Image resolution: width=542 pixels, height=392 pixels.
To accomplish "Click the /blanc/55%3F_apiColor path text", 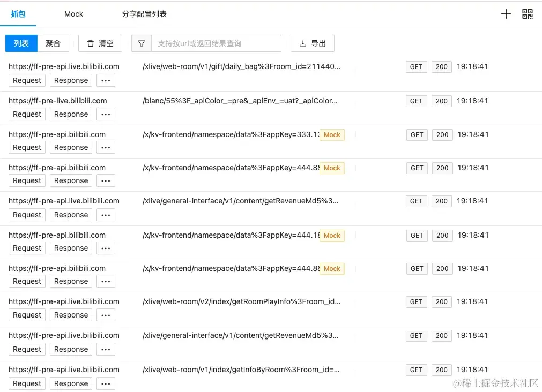I will tap(240, 101).
